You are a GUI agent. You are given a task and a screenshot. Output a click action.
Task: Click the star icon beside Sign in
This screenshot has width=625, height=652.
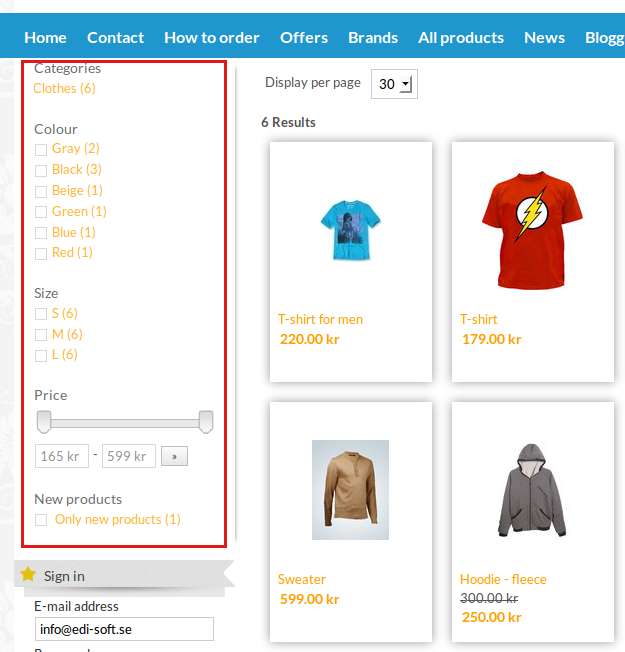[28, 574]
